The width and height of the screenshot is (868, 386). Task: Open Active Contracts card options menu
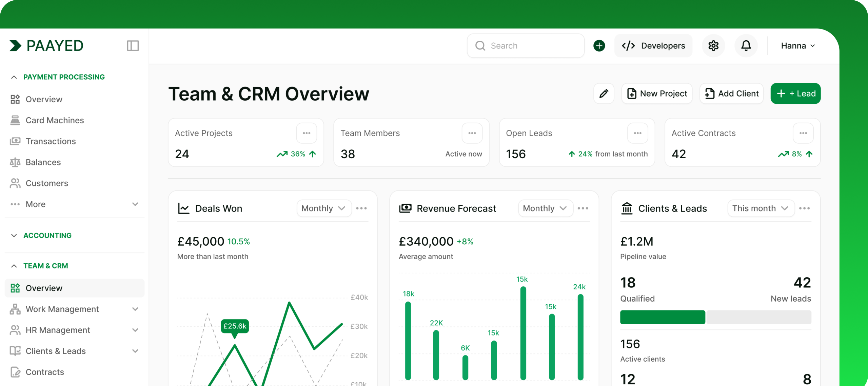(803, 133)
